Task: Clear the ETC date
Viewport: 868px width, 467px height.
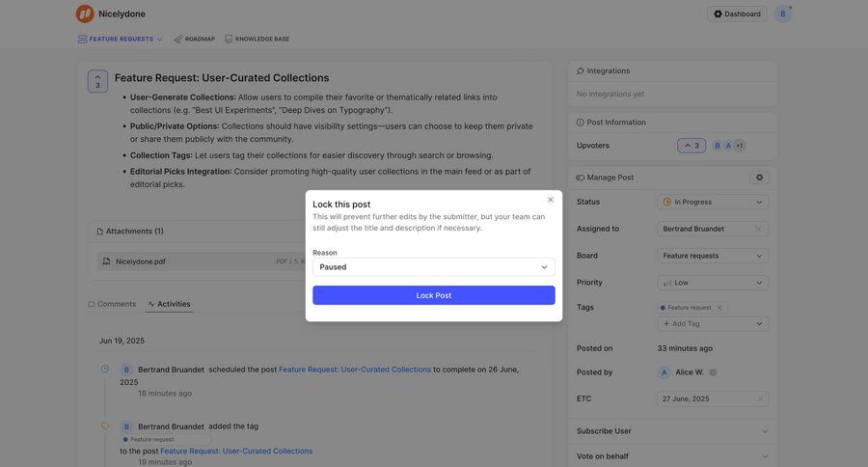Action: click(760, 398)
